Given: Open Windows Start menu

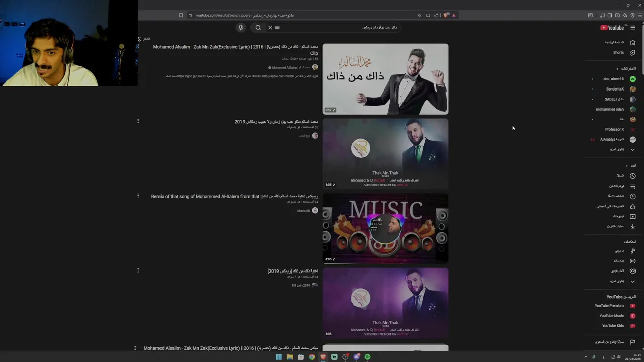Looking at the screenshot, I should [x=278, y=357].
